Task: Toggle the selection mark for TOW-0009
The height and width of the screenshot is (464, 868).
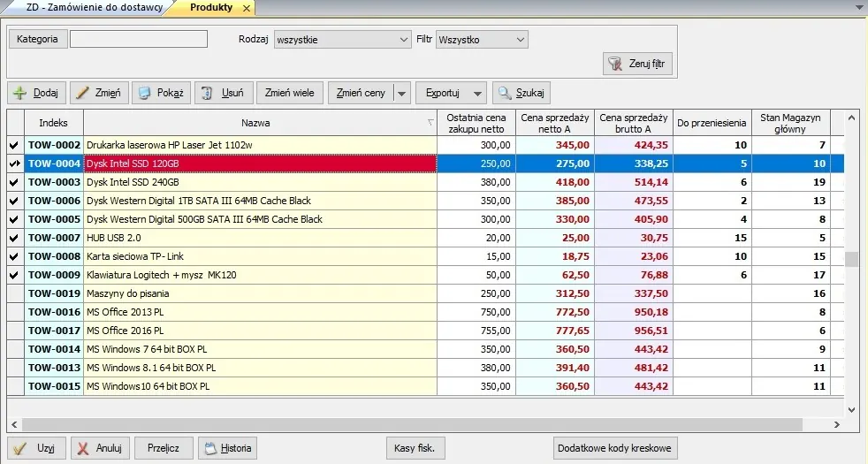Action: (x=15, y=275)
